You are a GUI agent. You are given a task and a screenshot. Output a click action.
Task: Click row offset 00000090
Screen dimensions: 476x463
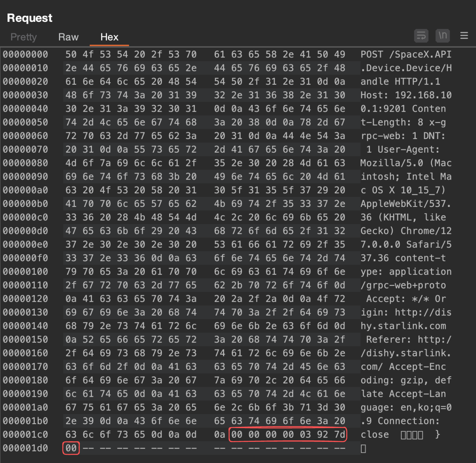[x=26, y=177]
